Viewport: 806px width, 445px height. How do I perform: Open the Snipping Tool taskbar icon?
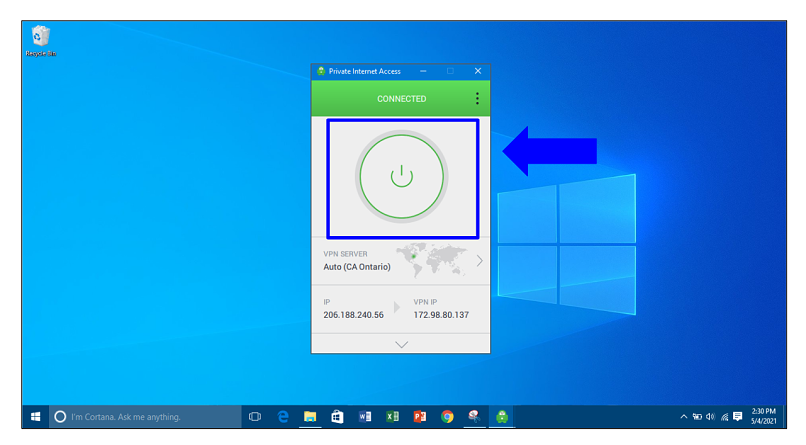(474, 417)
